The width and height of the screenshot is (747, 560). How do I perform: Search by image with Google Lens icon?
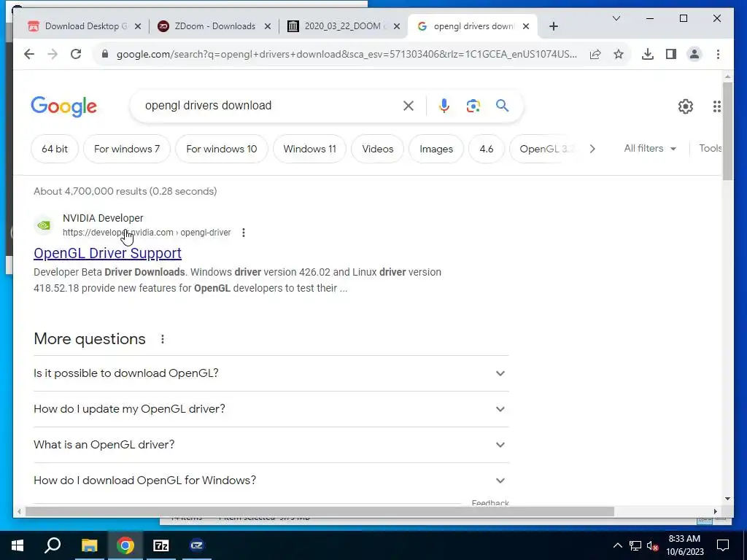click(473, 106)
